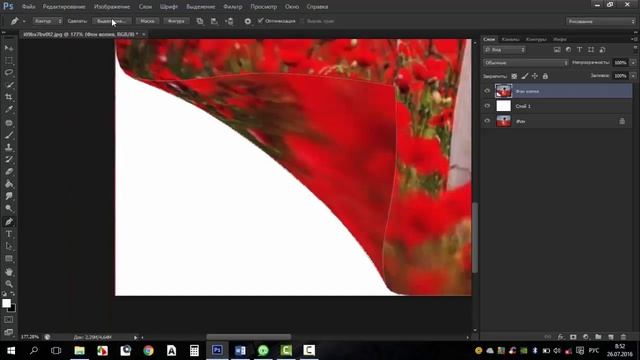Toggle Quick Mask mode button

point(9,320)
